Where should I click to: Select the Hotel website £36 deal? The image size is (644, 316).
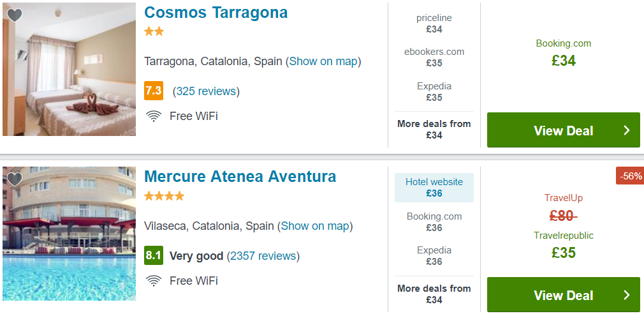[434, 188]
